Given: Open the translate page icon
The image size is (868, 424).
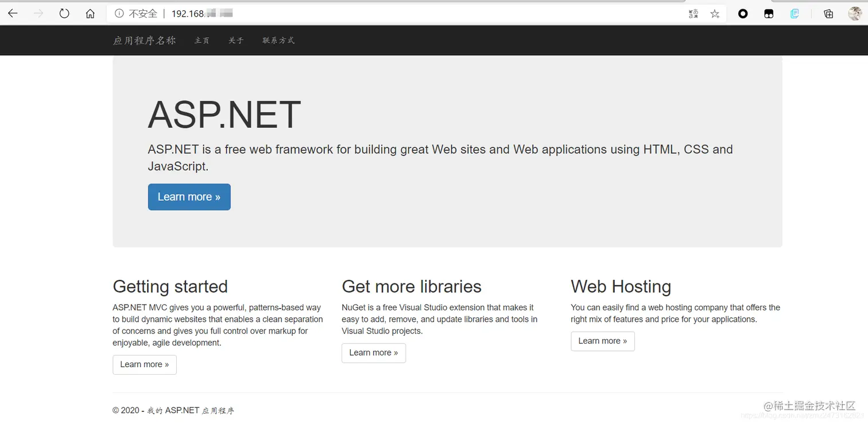Looking at the screenshot, I should [693, 14].
